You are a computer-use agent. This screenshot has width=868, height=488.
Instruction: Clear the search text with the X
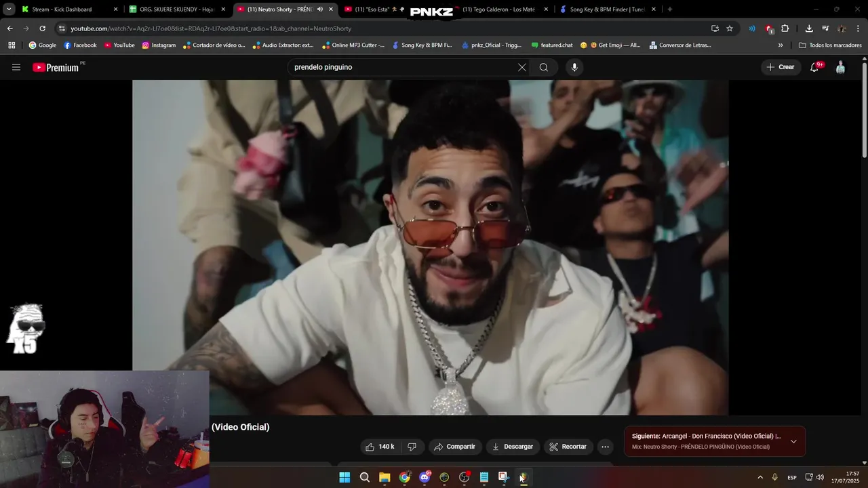tap(521, 67)
